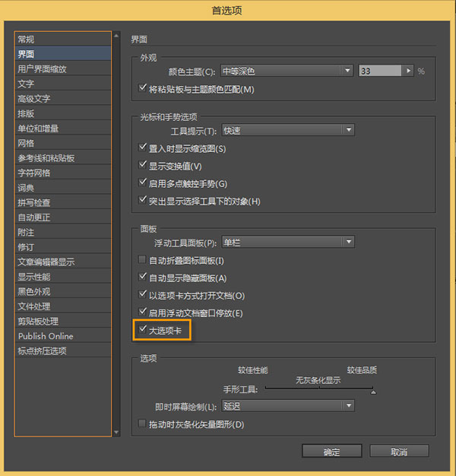Uncheck the highlighted 大选项卡 option
The image size is (456, 476).
coord(142,330)
